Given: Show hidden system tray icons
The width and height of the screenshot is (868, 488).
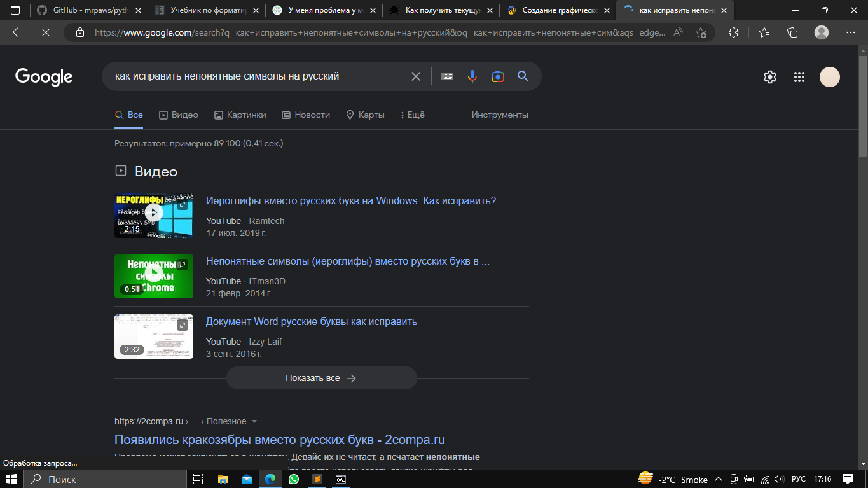Looking at the screenshot, I should (x=719, y=479).
